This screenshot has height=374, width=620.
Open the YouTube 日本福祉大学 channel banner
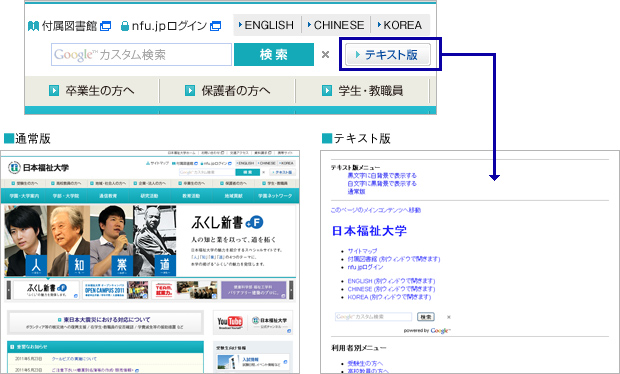(x=253, y=322)
